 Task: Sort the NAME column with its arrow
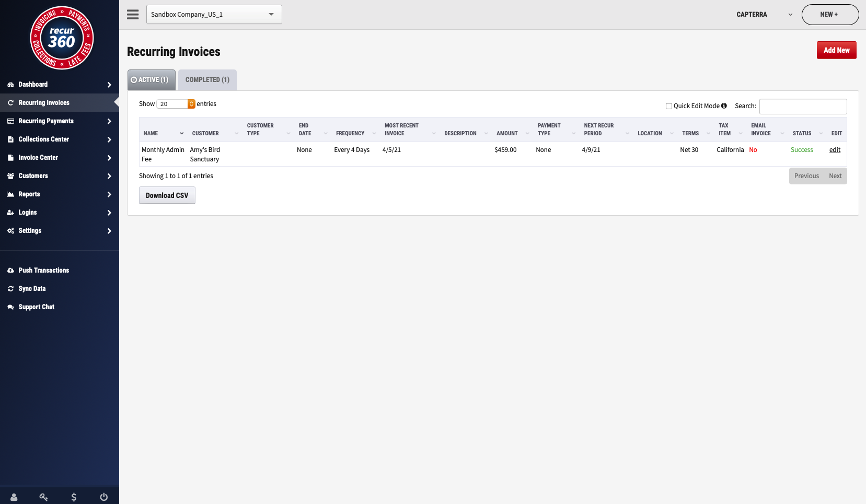(181, 133)
